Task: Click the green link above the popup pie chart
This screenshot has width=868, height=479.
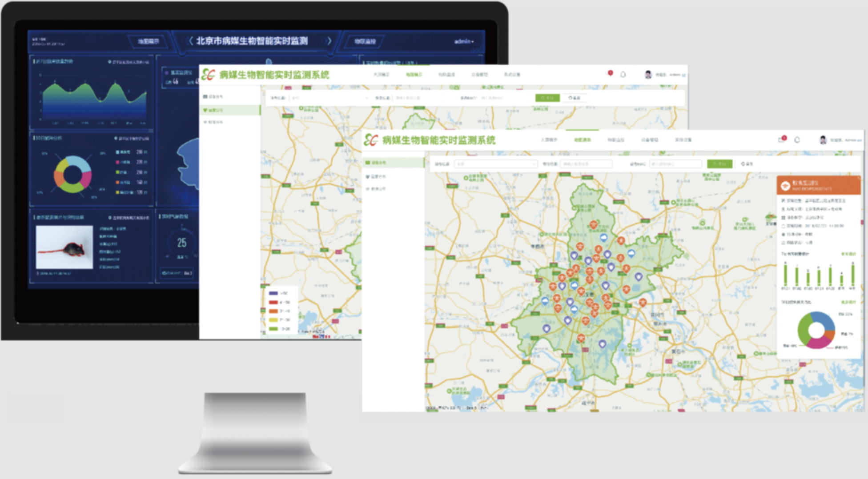Action: [x=848, y=302]
